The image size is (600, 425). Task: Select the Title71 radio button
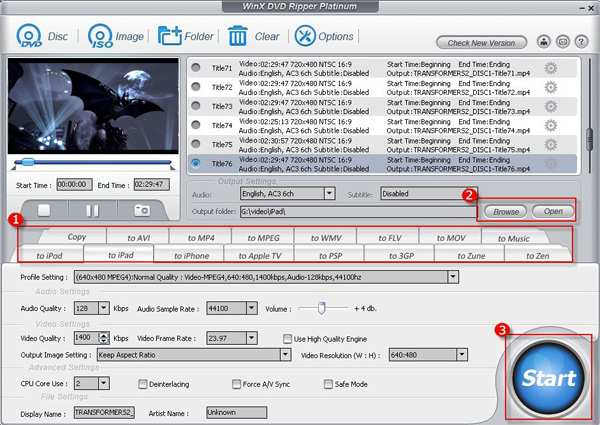coord(196,68)
